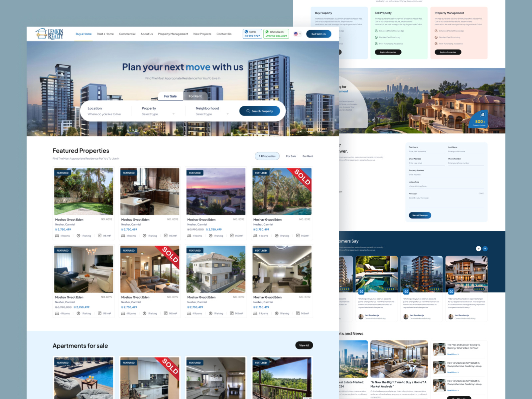Click the Last Name field

click(466, 151)
